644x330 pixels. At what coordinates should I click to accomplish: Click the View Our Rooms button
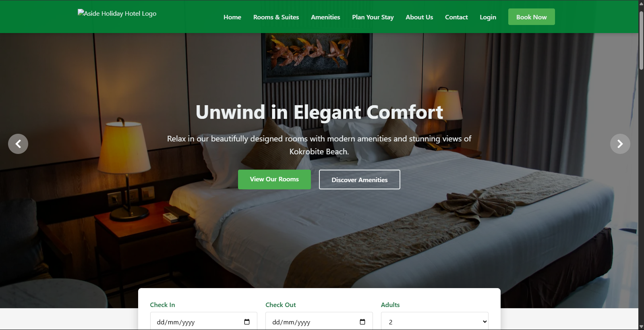274,179
